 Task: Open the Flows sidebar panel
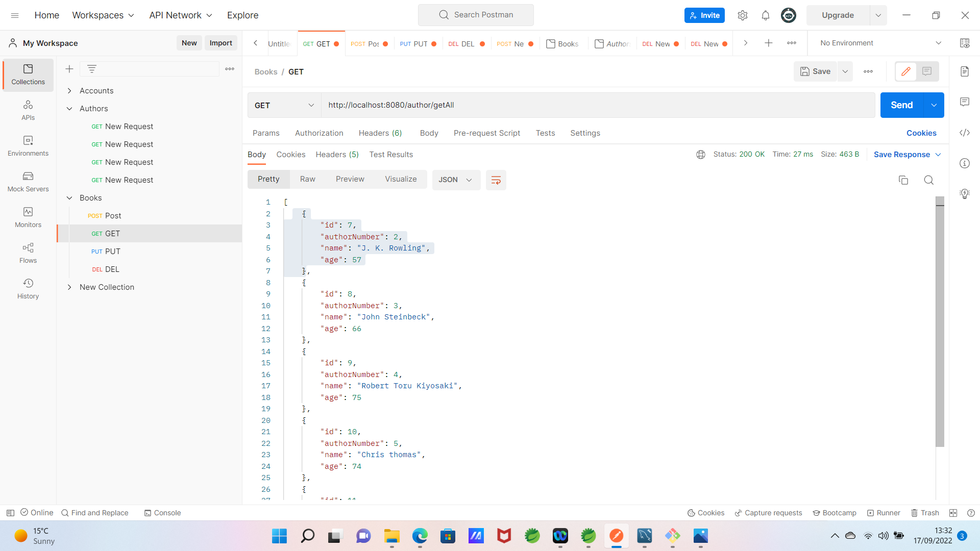(28, 254)
